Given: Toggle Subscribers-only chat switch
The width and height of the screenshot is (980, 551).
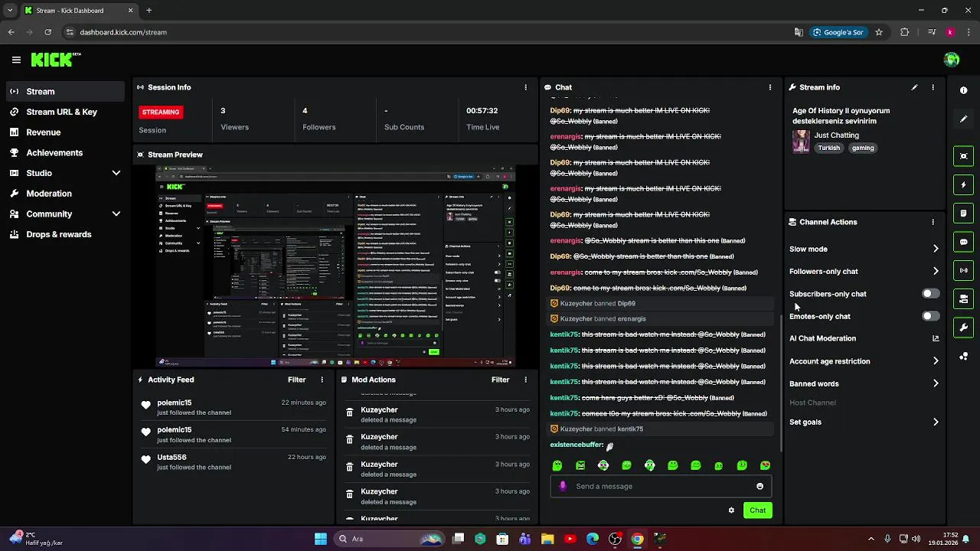Looking at the screenshot, I should tap(930, 293).
